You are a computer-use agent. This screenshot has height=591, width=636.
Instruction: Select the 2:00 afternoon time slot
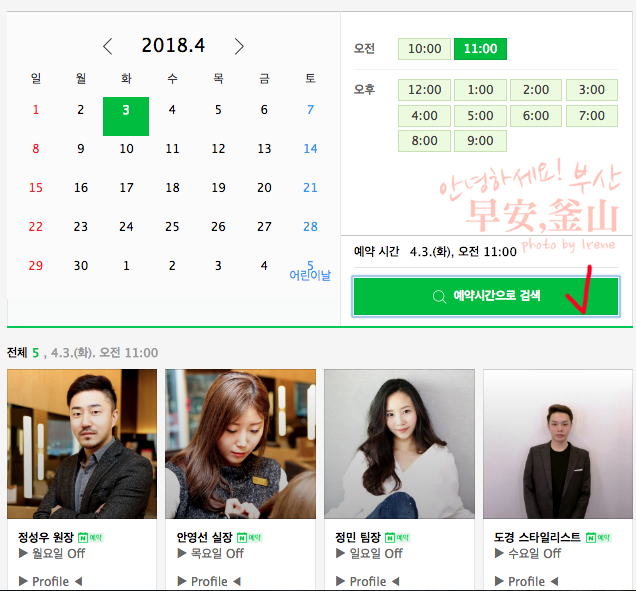point(536,90)
